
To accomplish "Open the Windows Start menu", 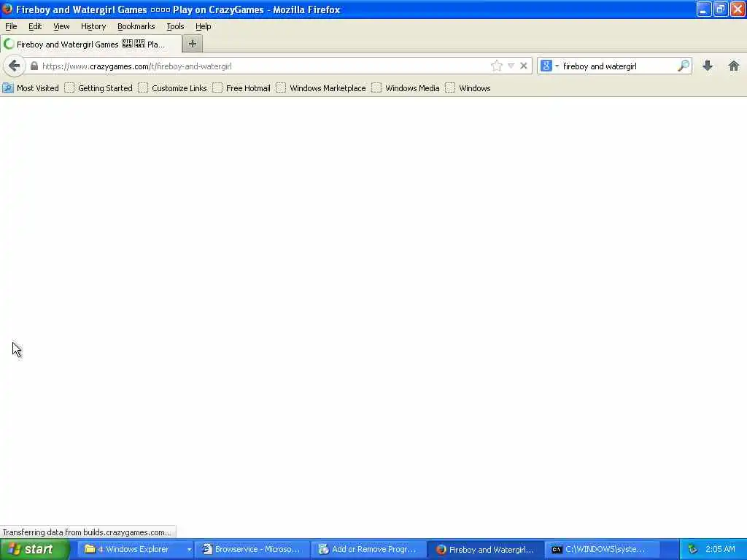I will pos(35,549).
